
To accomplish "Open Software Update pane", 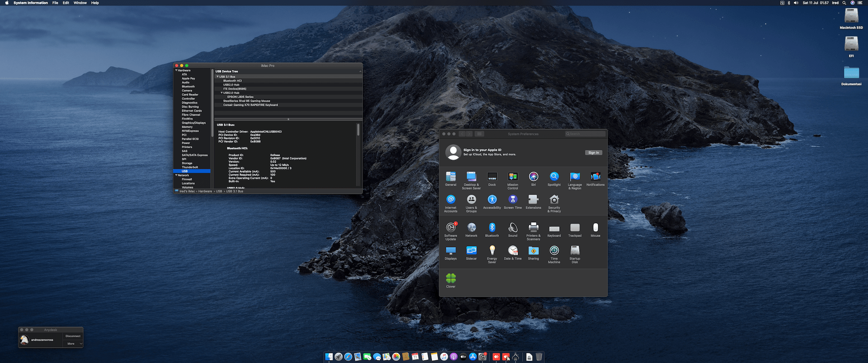I will click(451, 228).
